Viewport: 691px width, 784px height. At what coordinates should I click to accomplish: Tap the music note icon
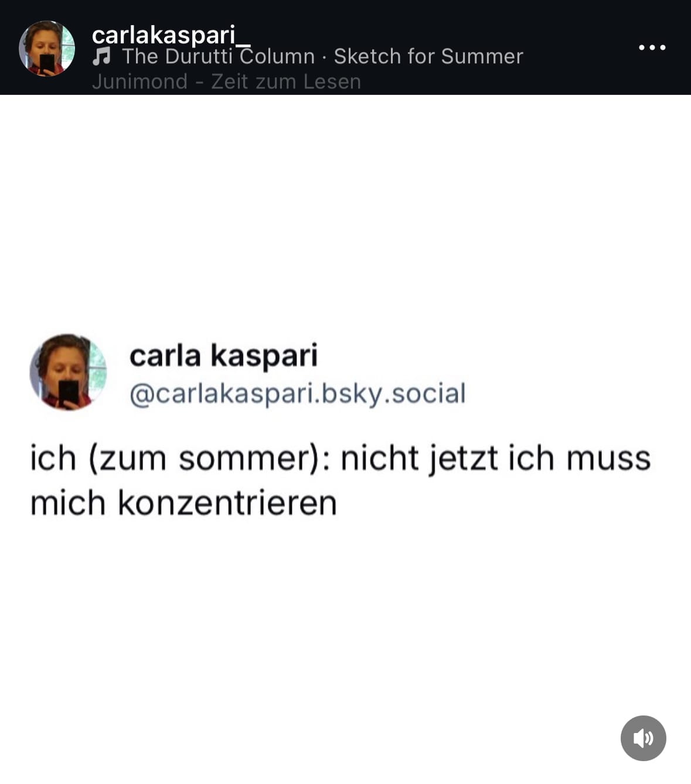tap(101, 56)
